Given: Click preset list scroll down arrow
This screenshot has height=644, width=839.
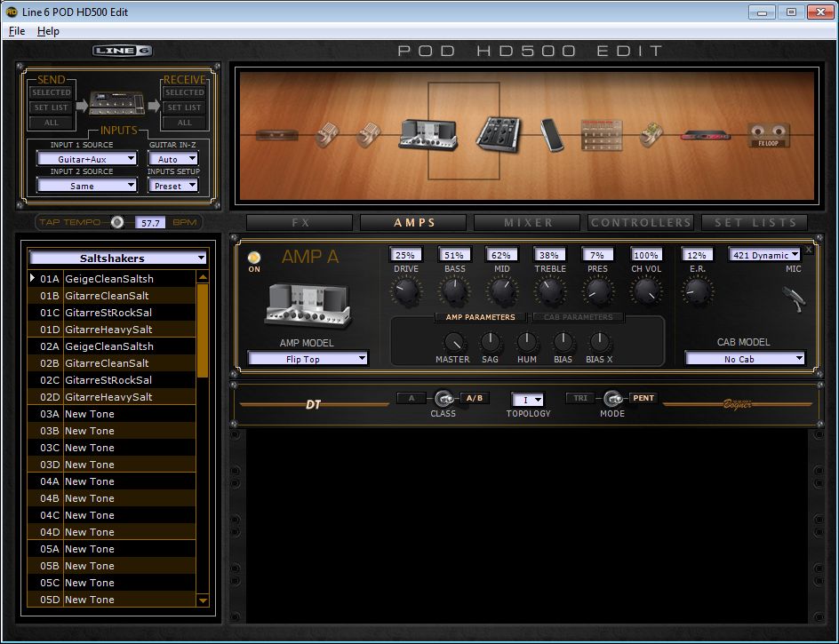Looking at the screenshot, I should pos(203,600).
